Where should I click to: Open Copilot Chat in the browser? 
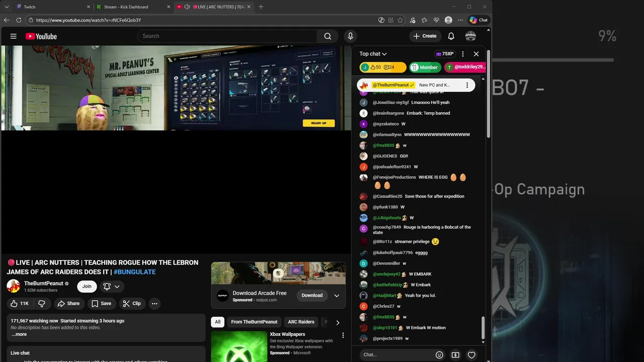coord(478,20)
